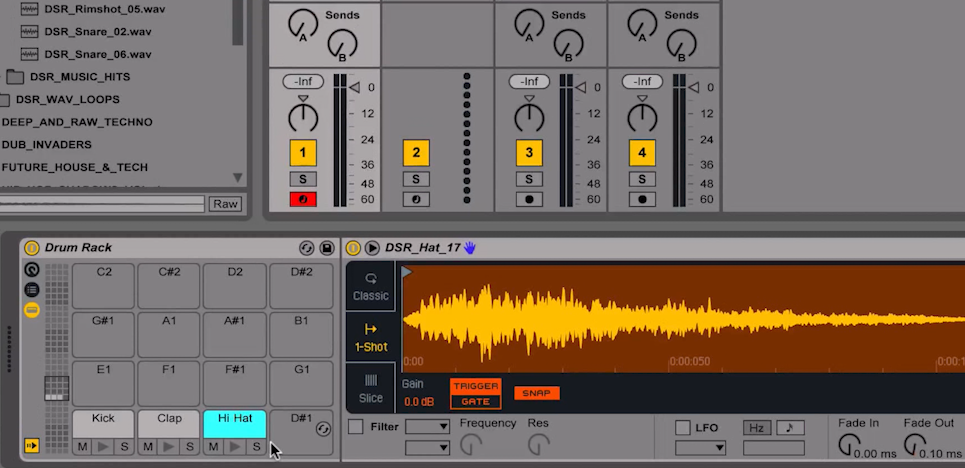Screen dimensions: 965x468
Task: Enable the Filter checkbox
Action: pos(356,427)
